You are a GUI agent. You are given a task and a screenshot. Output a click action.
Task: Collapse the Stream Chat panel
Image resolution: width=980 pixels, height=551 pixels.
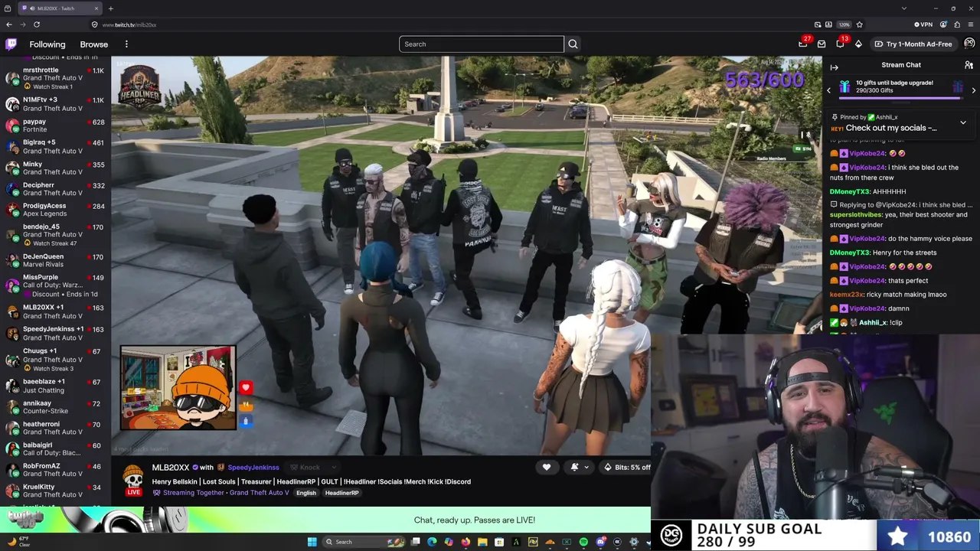click(x=834, y=67)
